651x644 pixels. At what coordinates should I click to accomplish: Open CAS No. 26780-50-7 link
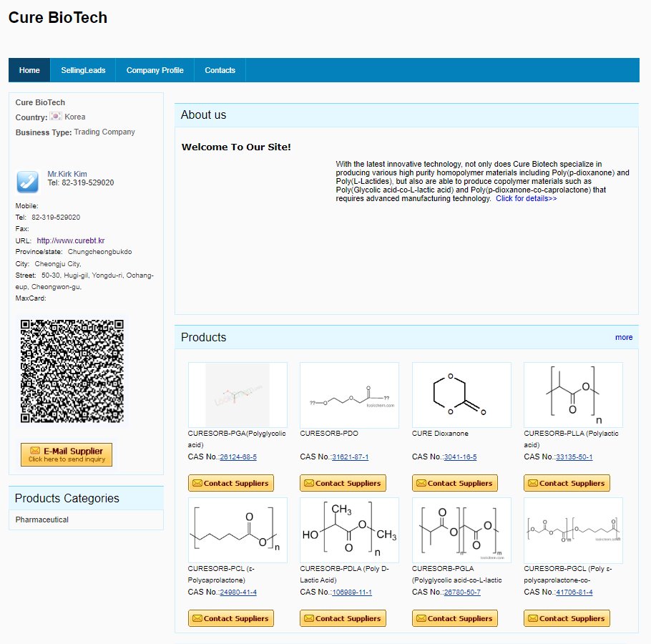pyautogui.click(x=462, y=592)
